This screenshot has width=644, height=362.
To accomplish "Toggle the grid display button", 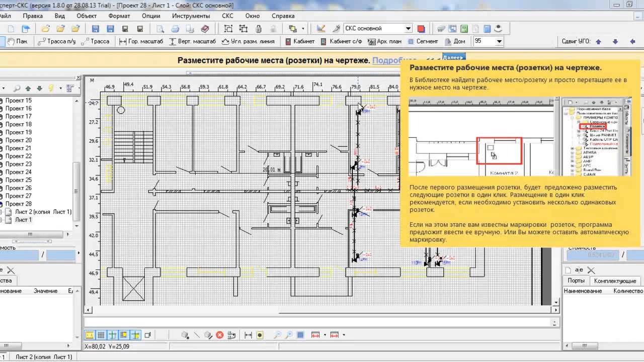I will click(x=101, y=335).
